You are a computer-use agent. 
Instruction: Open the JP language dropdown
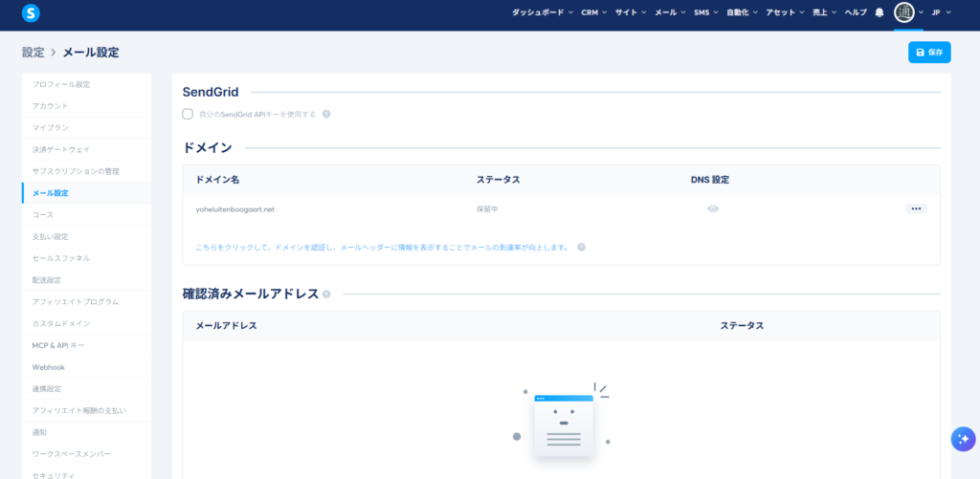pos(939,12)
